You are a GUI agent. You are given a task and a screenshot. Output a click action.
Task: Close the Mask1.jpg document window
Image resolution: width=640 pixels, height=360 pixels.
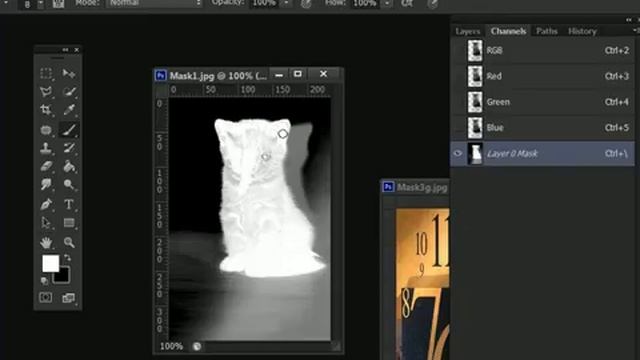pyautogui.click(x=324, y=74)
